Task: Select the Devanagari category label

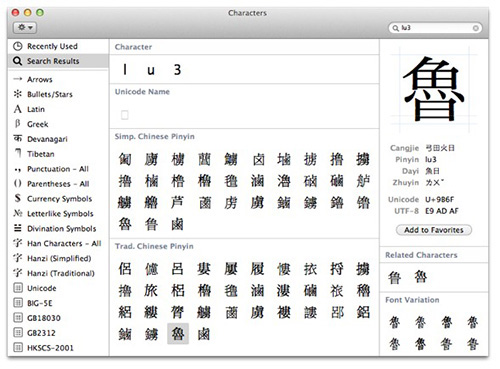Action: point(47,139)
